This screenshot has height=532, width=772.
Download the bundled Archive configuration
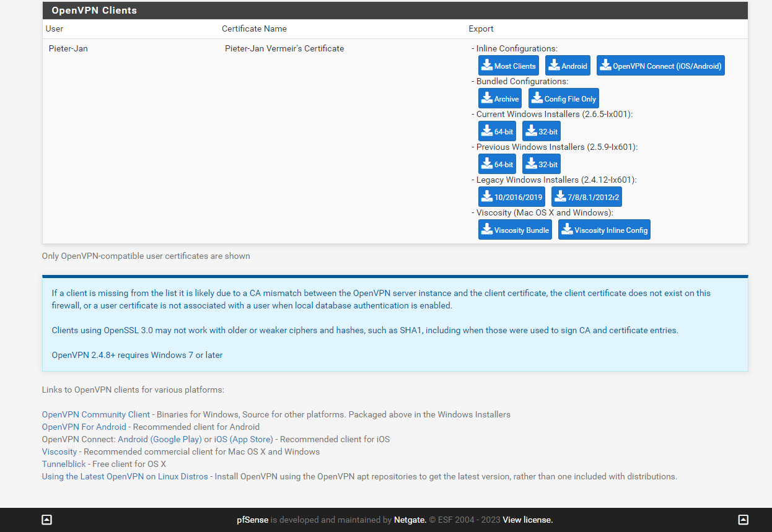pyautogui.click(x=499, y=98)
